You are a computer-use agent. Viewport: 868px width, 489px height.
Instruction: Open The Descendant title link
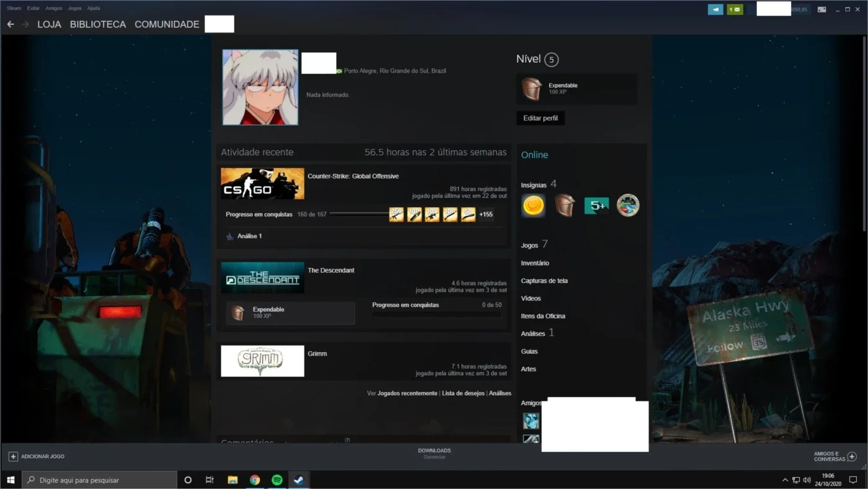click(x=331, y=271)
